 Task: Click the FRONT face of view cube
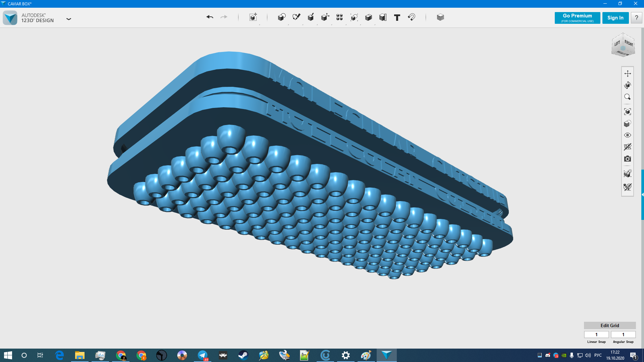pyautogui.click(x=629, y=44)
